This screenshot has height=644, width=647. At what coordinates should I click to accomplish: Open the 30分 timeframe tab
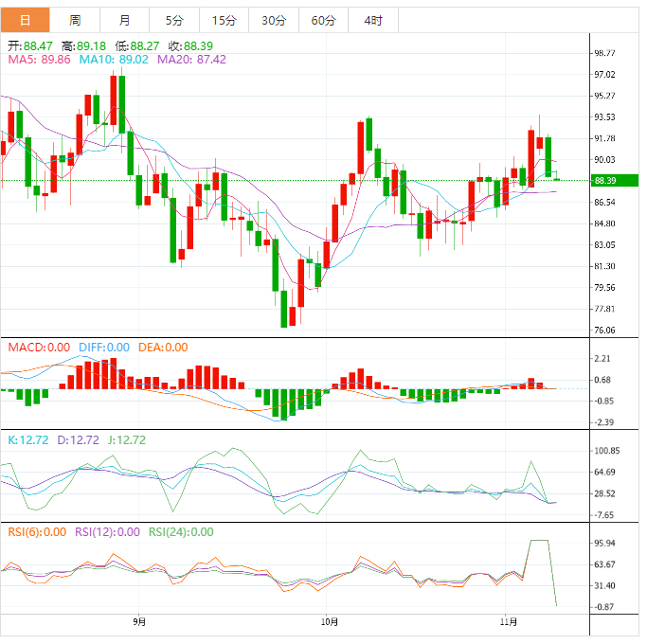(x=274, y=20)
